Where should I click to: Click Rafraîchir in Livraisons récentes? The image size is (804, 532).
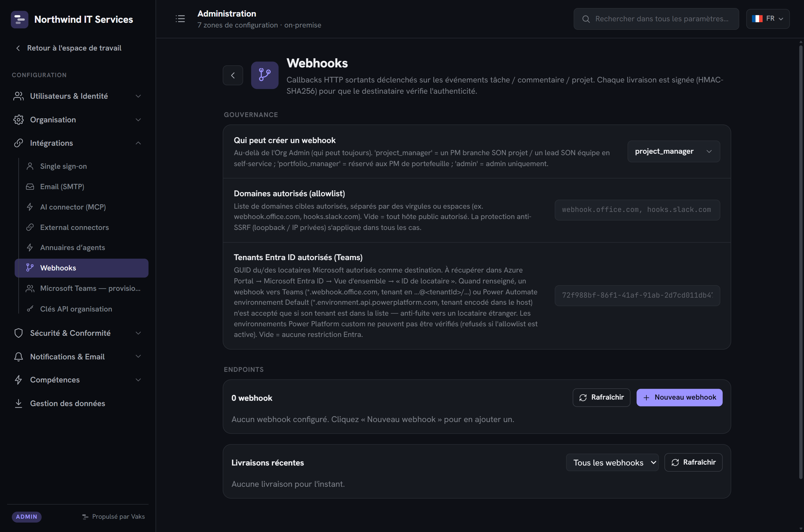coord(693,462)
